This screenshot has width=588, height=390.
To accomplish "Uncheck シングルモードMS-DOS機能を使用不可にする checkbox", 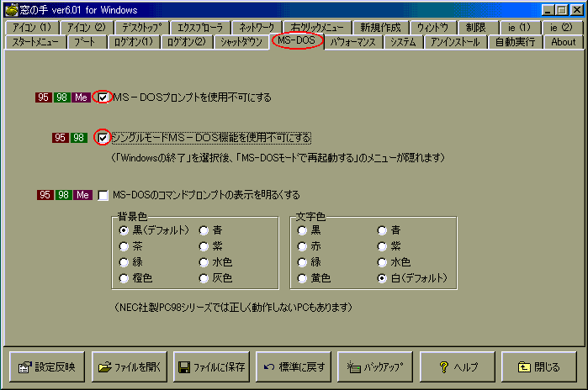I will (103, 138).
